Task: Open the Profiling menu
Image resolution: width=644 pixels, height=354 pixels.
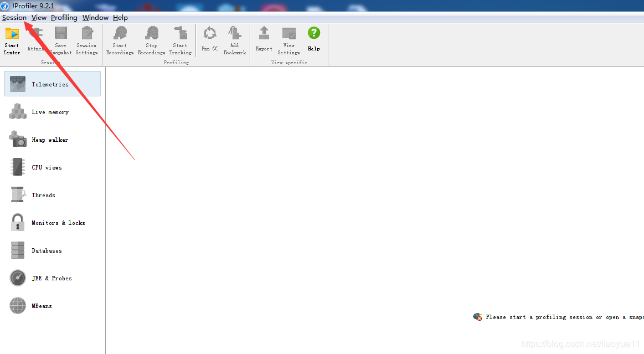Action: click(x=64, y=18)
